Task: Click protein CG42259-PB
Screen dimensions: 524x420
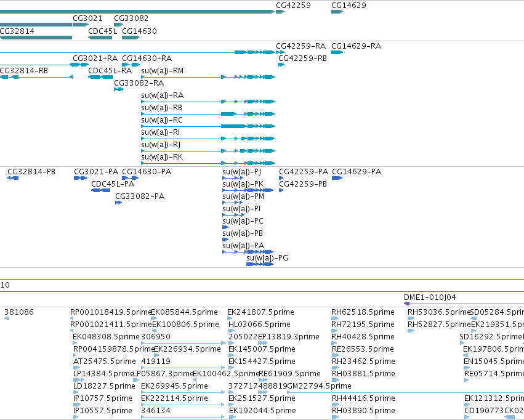Action: [x=303, y=184]
